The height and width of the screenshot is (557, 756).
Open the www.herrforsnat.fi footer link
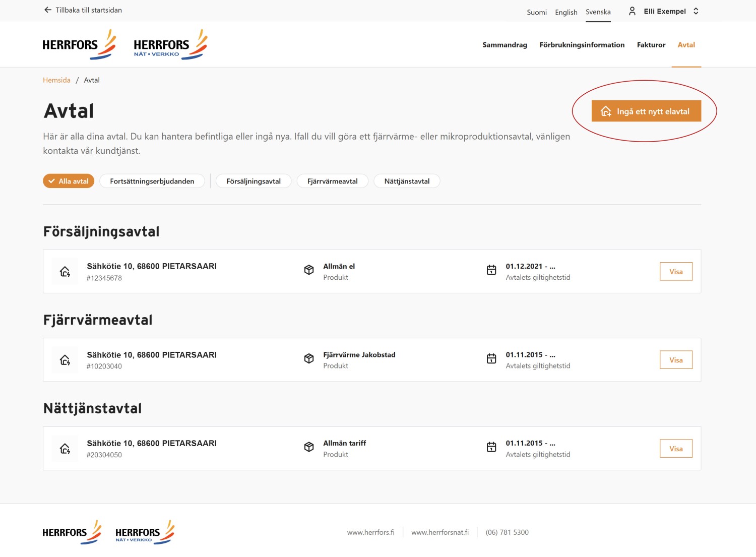(x=440, y=532)
